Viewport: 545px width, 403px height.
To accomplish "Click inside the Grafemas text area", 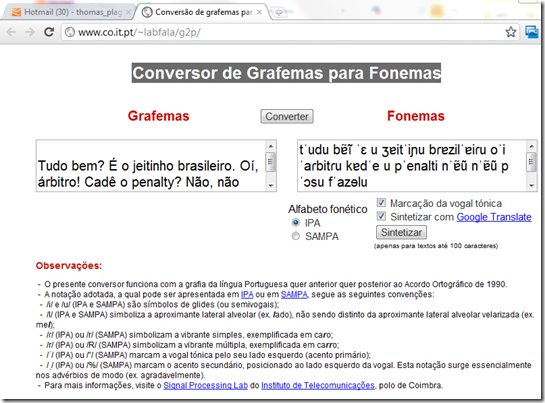I will (151, 166).
